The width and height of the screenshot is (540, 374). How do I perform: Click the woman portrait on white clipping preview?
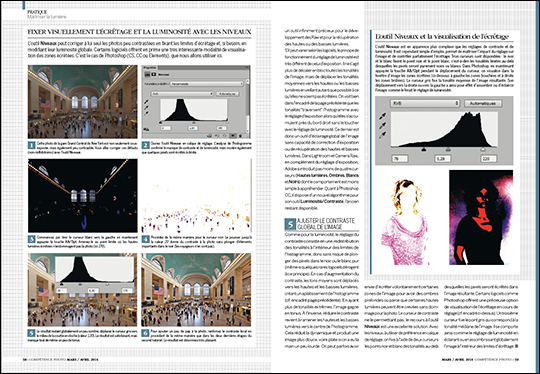coord(405,222)
